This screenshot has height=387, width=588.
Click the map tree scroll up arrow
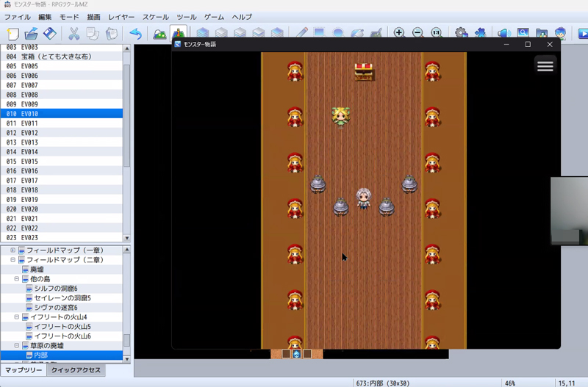(x=126, y=250)
